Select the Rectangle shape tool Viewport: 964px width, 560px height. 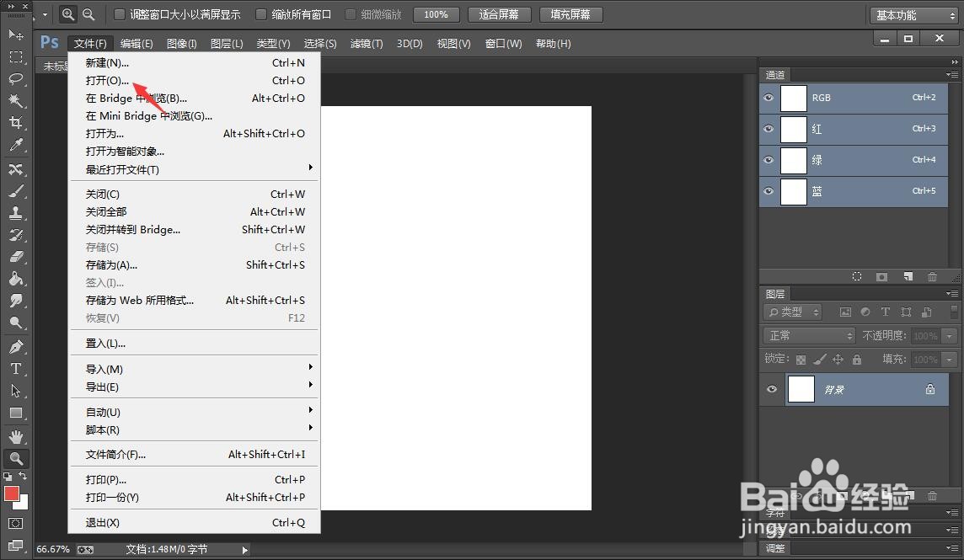tap(16, 413)
